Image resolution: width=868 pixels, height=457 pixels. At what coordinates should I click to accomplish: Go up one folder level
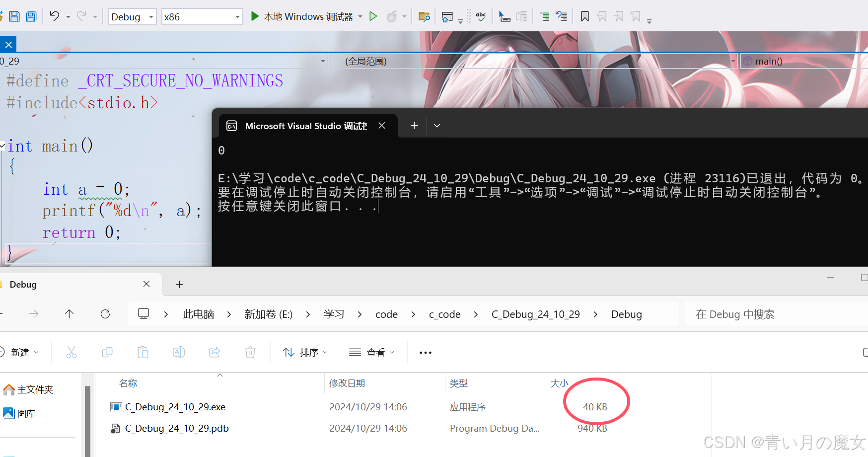point(70,314)
